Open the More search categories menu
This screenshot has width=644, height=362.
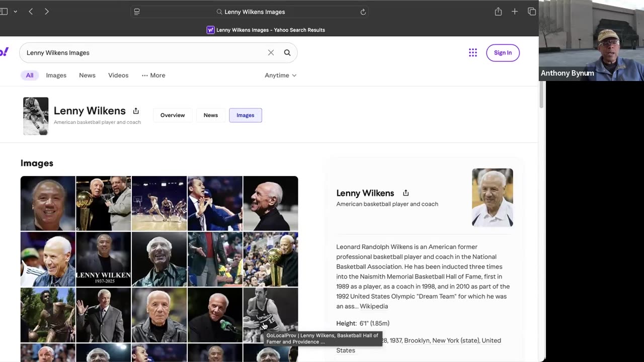pyautogui.click(x=153, y=75)
